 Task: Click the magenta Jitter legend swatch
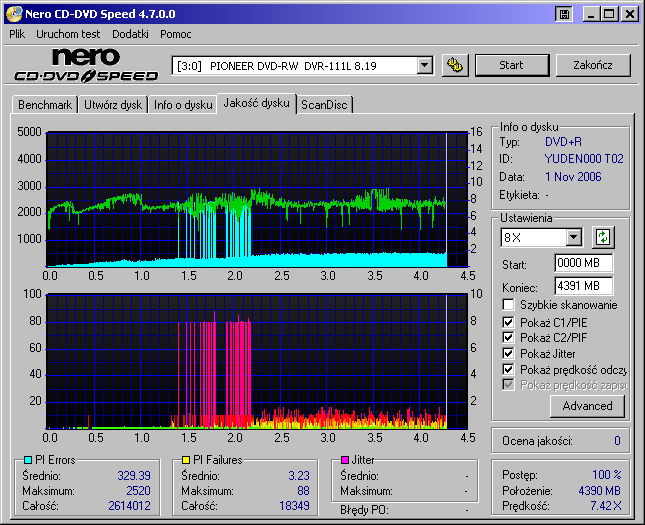(345, 460)
